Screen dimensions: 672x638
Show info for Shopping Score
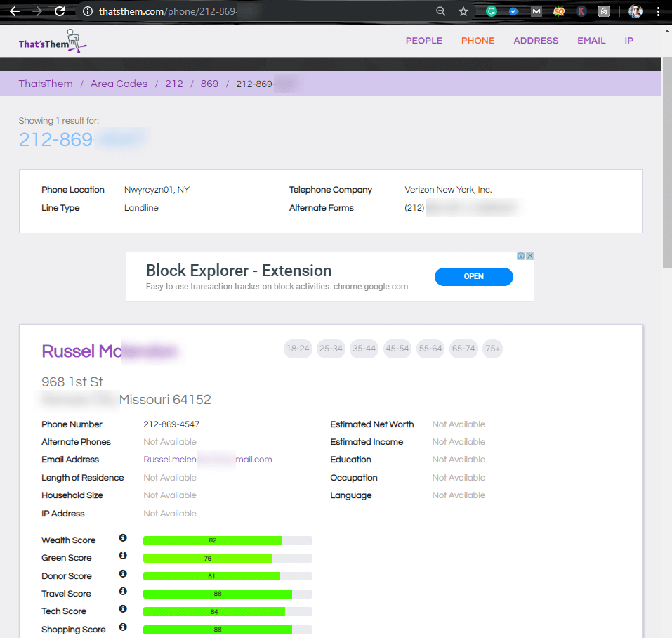(123, 627)
